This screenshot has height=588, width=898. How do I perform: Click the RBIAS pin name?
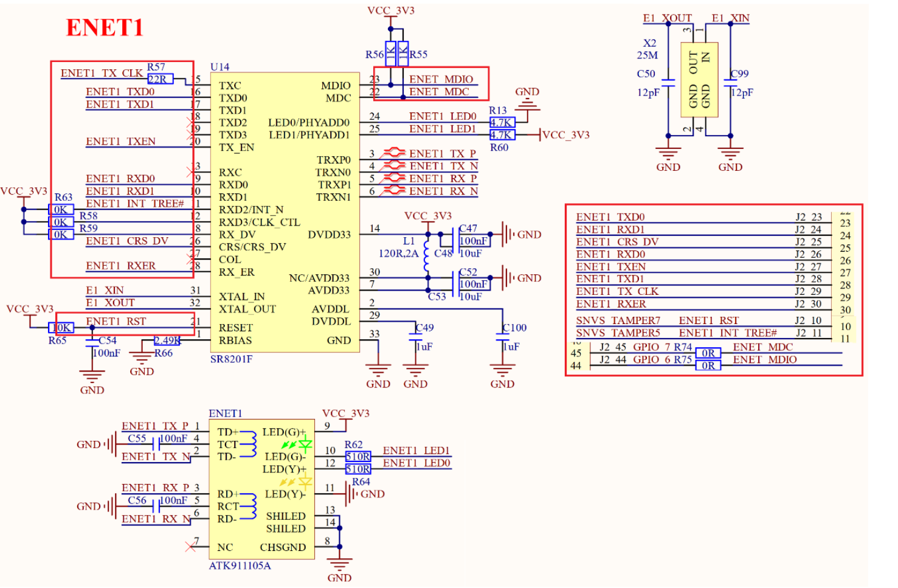235,341
